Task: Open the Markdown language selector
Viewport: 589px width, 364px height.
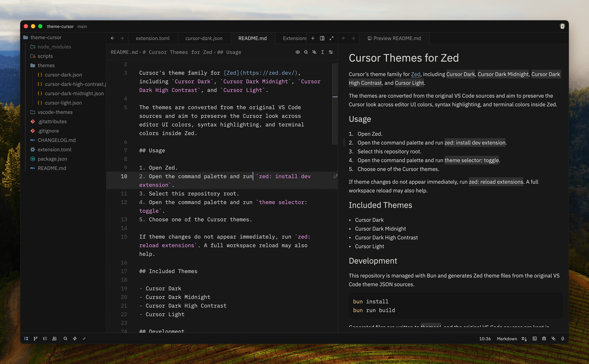Action: [x=507, y=338]
